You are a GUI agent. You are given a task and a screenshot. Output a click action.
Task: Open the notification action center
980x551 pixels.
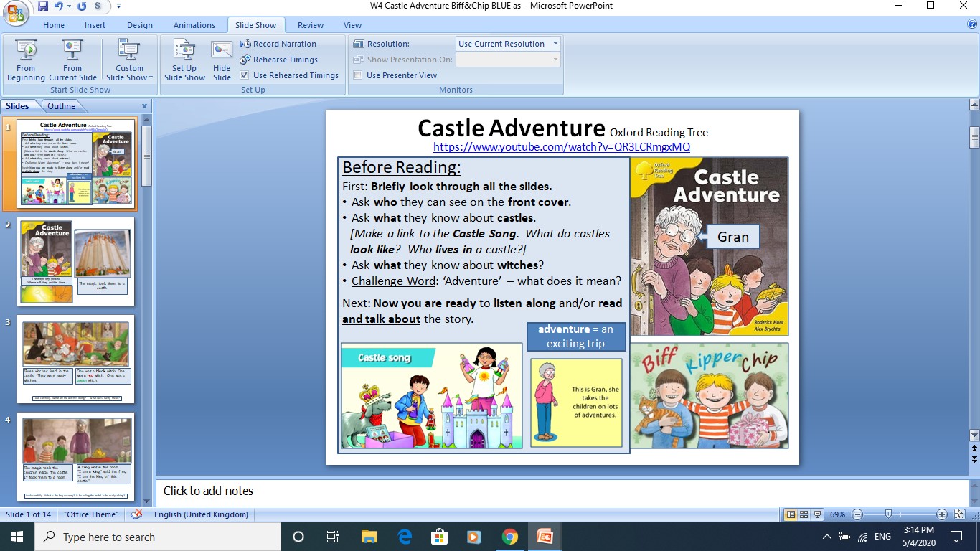pyautogui.click(x=956, y=537)
